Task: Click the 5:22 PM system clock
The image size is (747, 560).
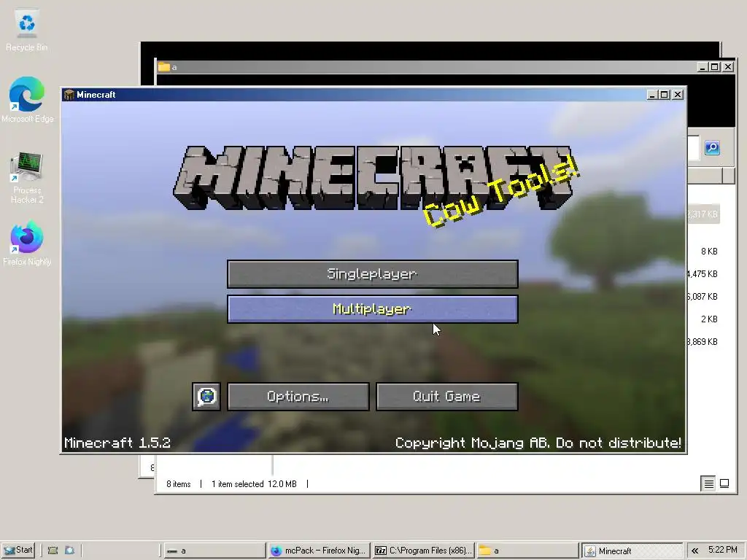Action: [723, 550]
